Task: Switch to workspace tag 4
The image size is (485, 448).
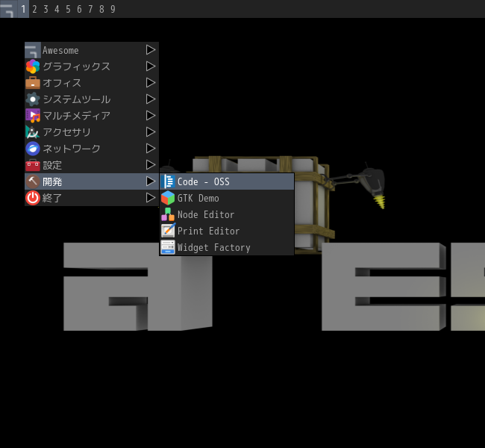Action: (57, 9)
